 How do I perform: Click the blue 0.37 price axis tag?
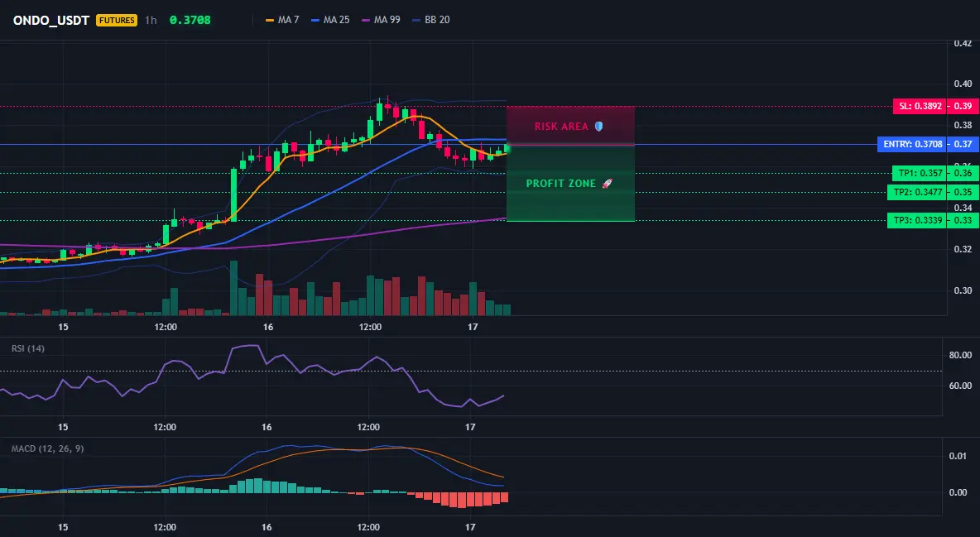pos(963,145)
